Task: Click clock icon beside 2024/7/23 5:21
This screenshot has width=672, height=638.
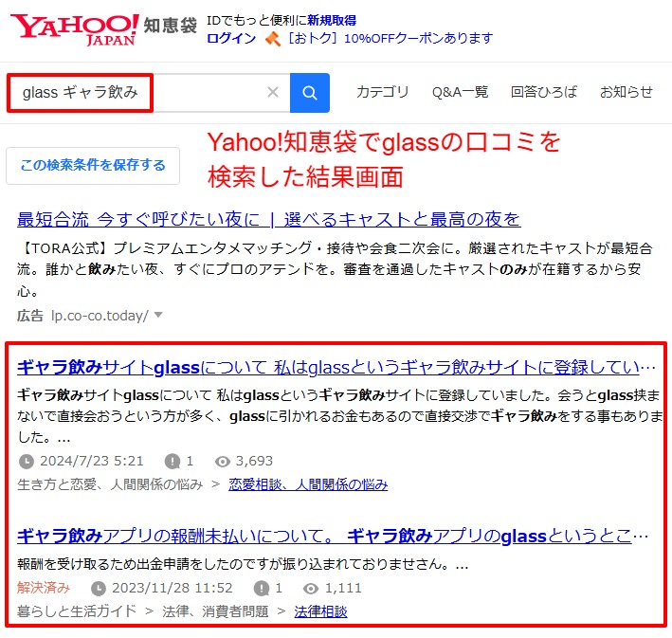Action: coord(27,462)
